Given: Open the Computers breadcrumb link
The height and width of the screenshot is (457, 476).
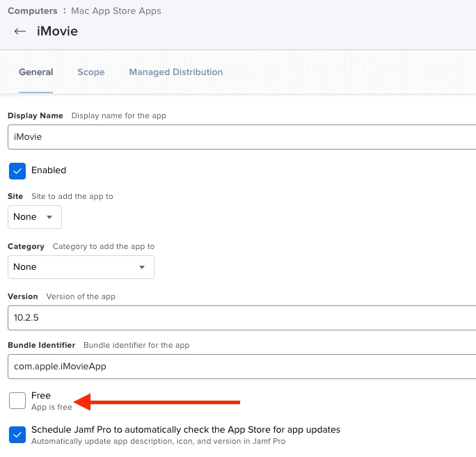Looking at the screenshot, I should pyautogui.click(x=33, y=11).
